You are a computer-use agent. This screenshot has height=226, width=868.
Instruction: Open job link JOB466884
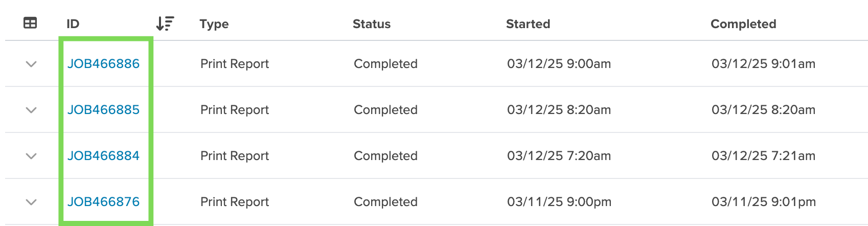tap(104, 156)
